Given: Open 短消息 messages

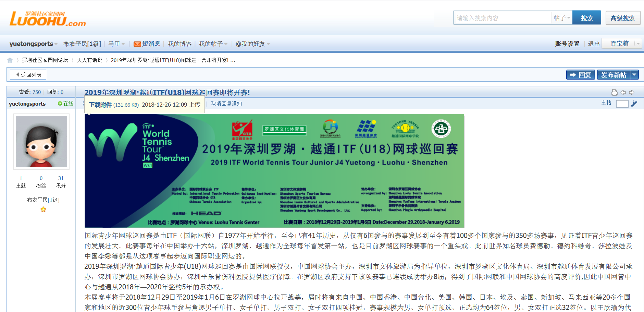Looking at the screenshot, I should (x=151, y=44).
